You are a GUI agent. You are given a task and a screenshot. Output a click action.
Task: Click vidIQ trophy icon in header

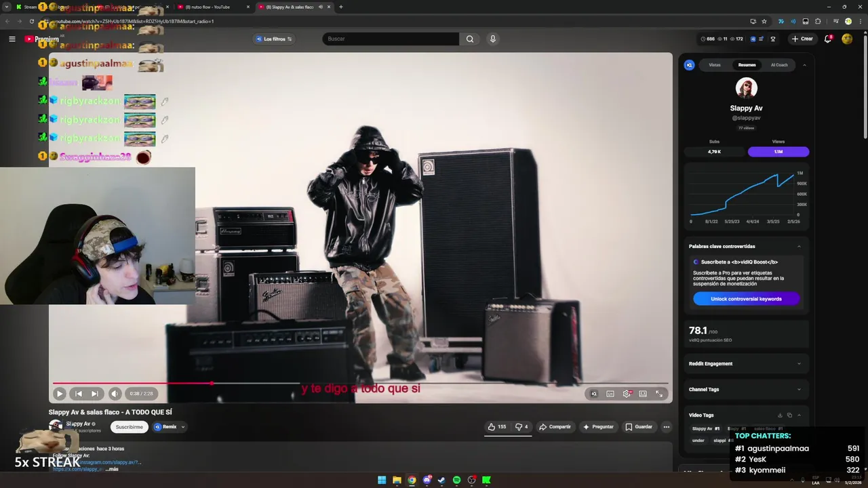[x=773, y=39]
